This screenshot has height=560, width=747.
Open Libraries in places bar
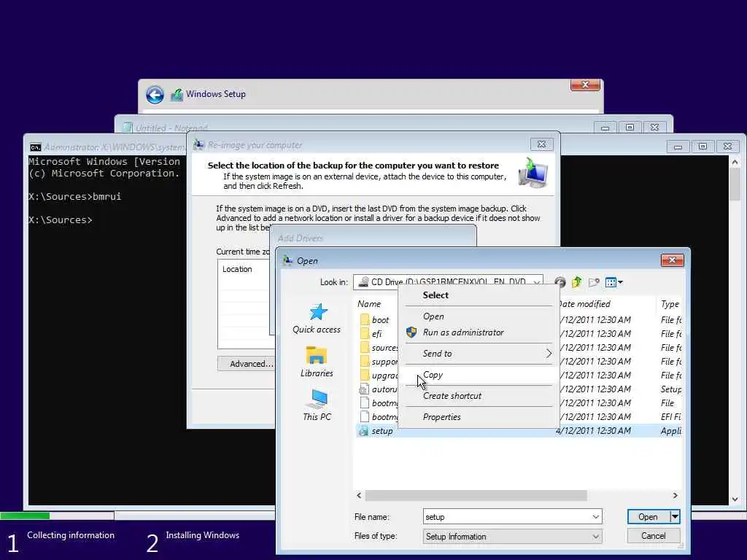(317, 362)
